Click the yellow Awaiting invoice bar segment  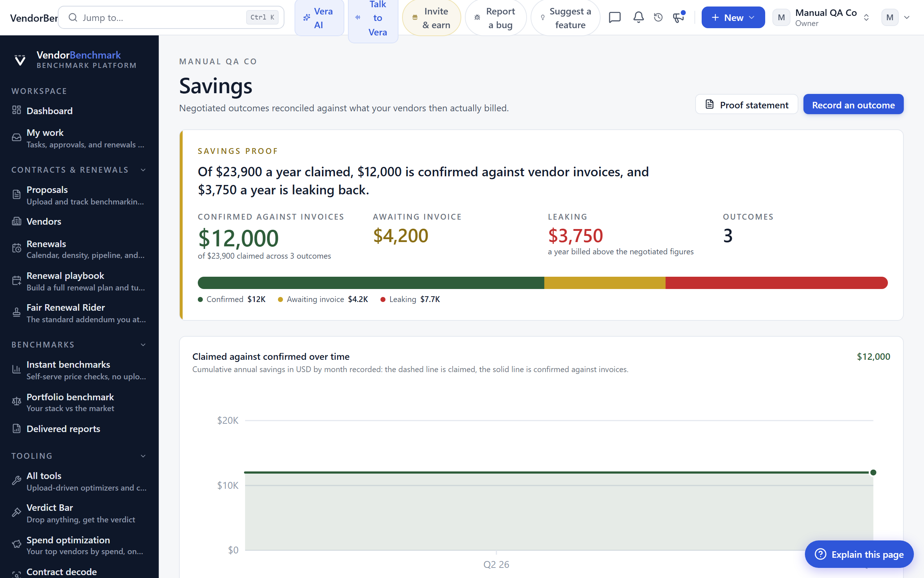605,283
